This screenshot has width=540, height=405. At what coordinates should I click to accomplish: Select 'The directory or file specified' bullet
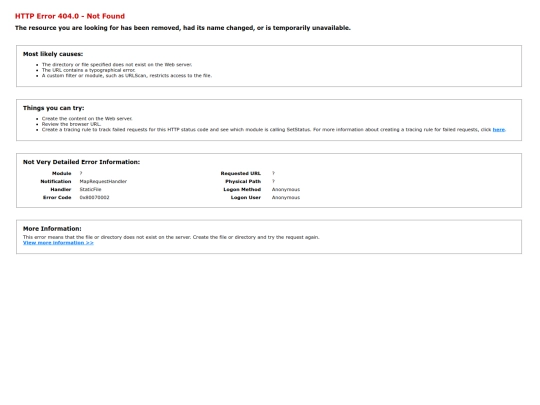(117, 64)
